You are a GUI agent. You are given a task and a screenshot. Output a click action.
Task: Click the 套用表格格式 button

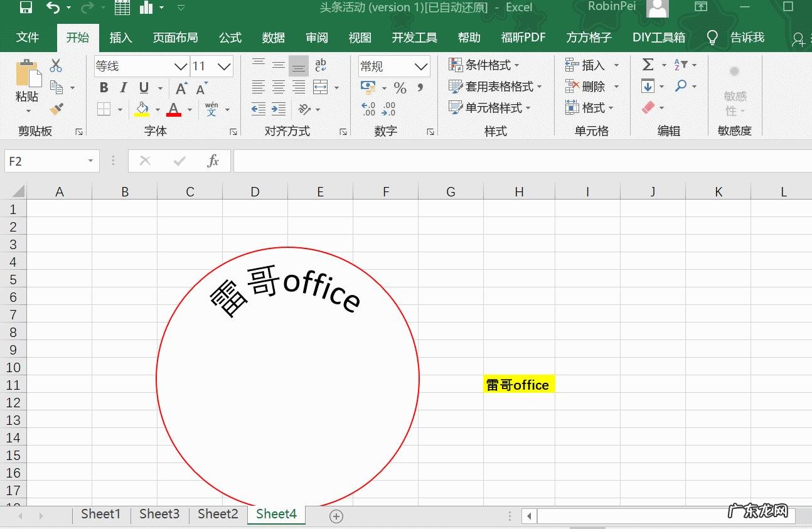[496, 87]
